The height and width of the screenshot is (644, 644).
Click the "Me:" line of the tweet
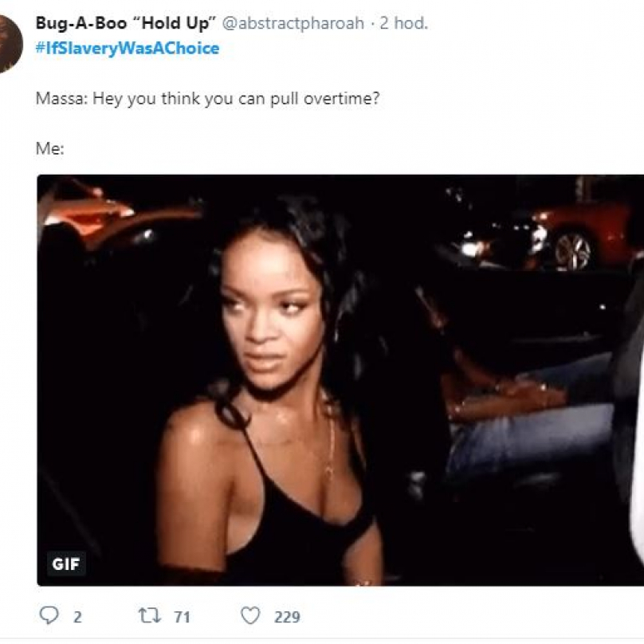[49, 148]
